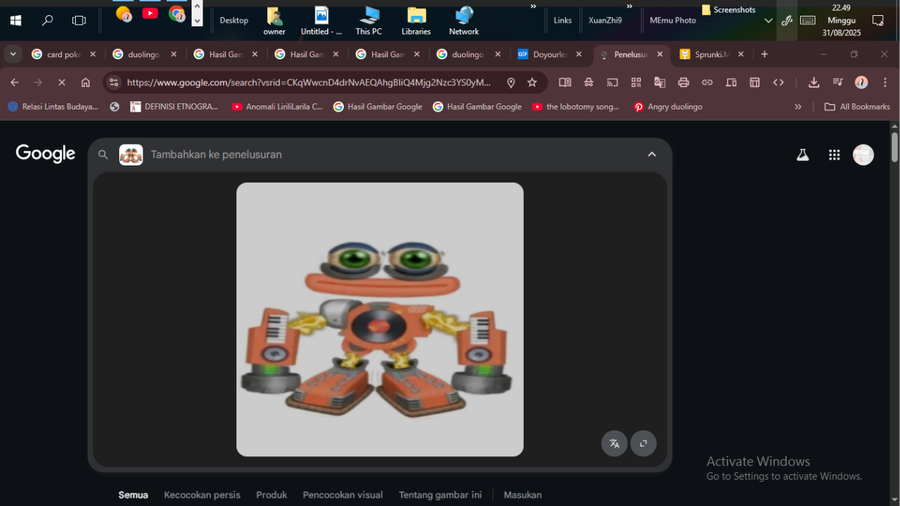Select the Semua results tab
The image size is (900, 506).
(133, 495)
